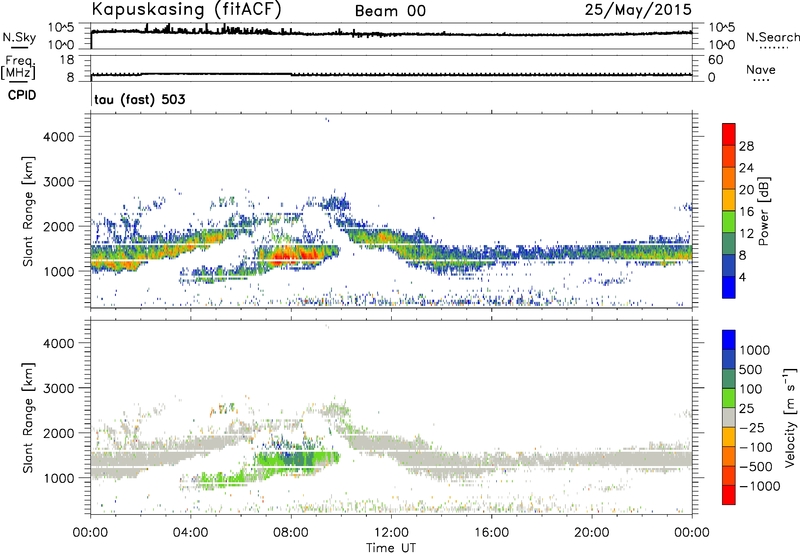Select the 18 tick on frequency axis
Screen dimensions: 800x554
pyautogui.click(x=67, y=60)
